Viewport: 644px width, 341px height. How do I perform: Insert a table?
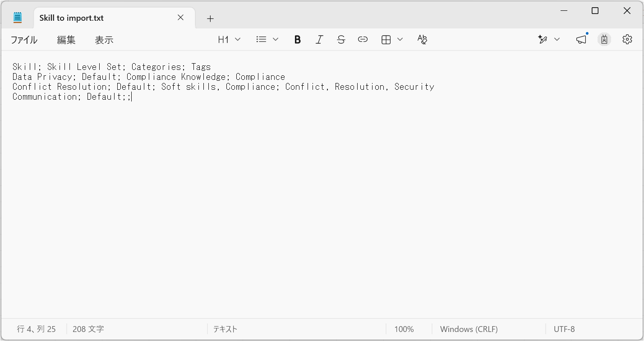pos(386,40)
